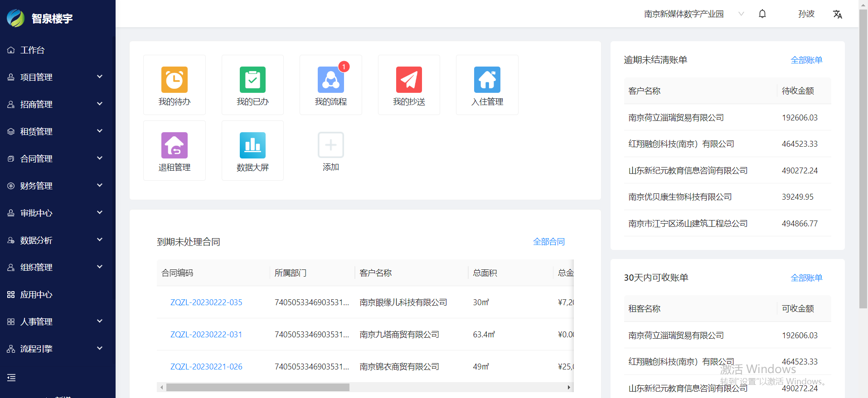Image resolution: width=868 pixels, height=398 pixels.
Task: Expand the 招商管理 menu chevron
Action: pyautogui.click(x=100, y=104)
